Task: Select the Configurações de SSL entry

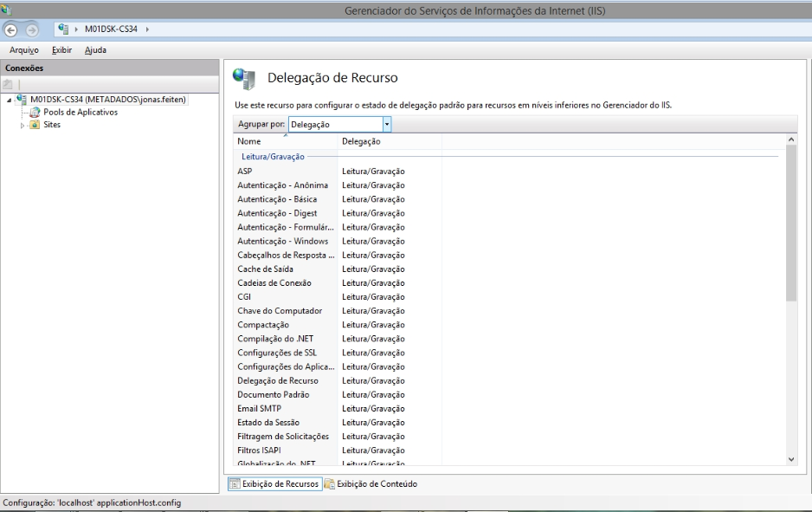Action: 278,353
